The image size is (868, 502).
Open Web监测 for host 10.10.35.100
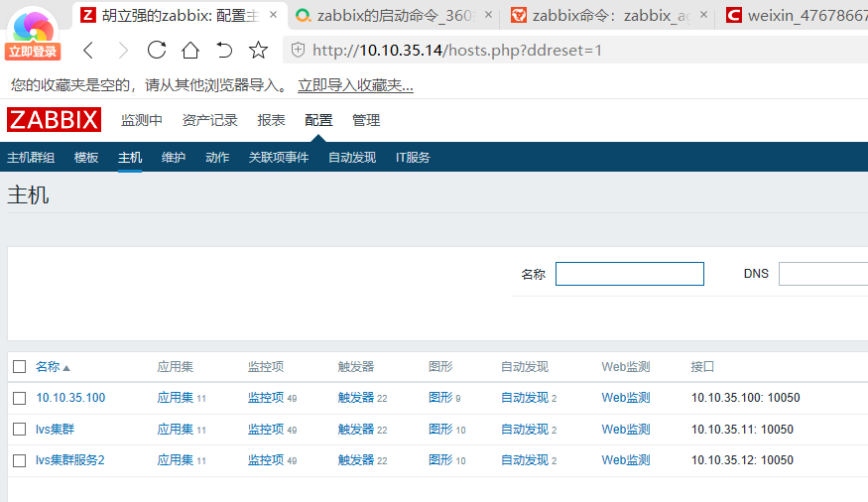[626, 398]
